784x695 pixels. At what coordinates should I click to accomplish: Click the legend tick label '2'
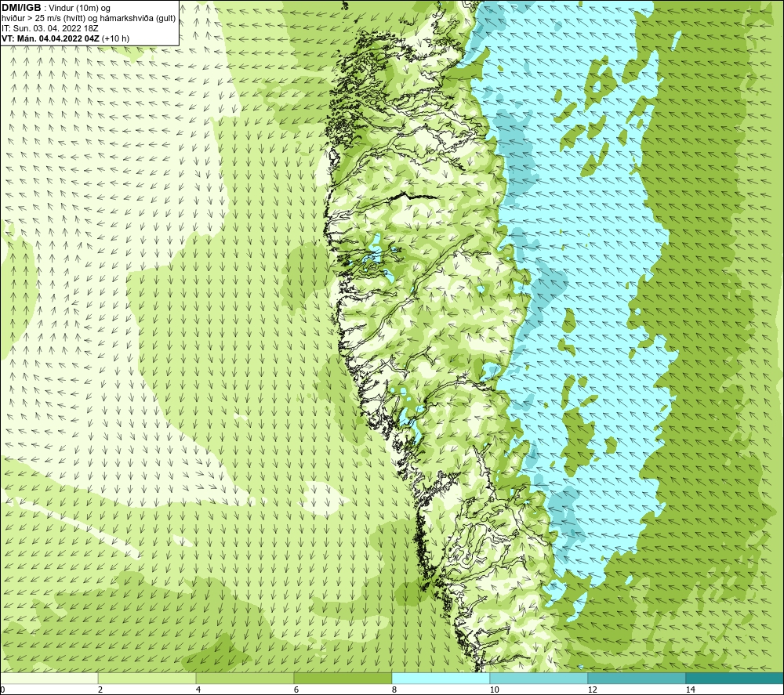[100, 690]
